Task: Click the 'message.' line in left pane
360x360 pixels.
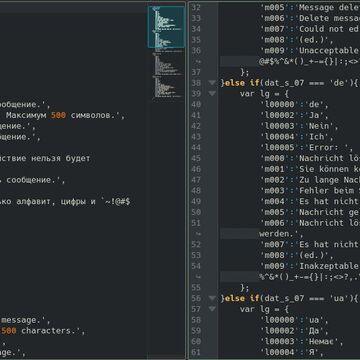Action: point(25,320)
